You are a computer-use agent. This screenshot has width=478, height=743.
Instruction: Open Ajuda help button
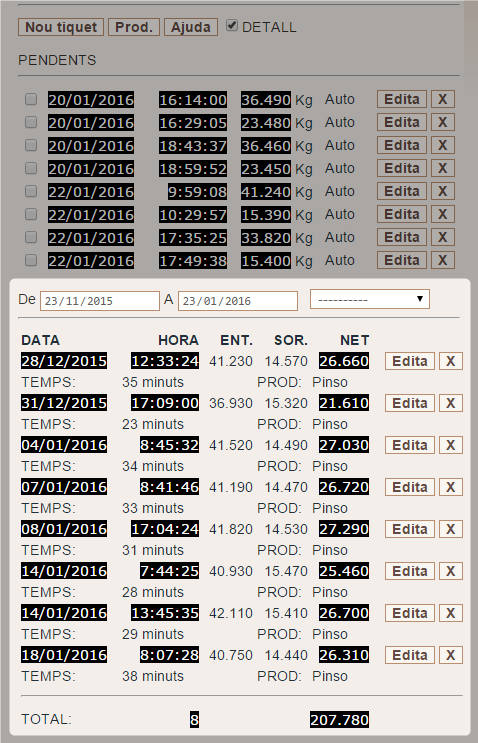tap(191, 27)
